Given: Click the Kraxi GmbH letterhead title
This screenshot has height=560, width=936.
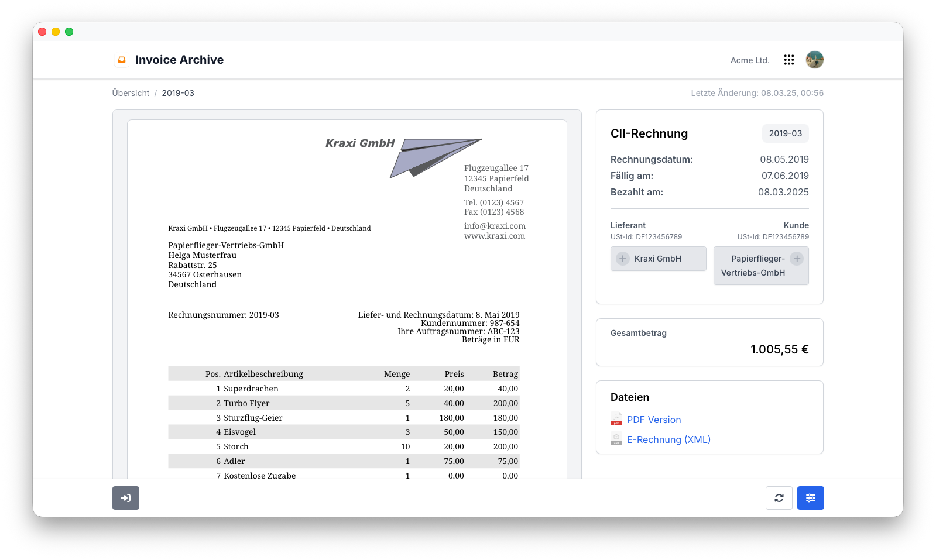Looking at the screenshot, I should tap(360, 143).
